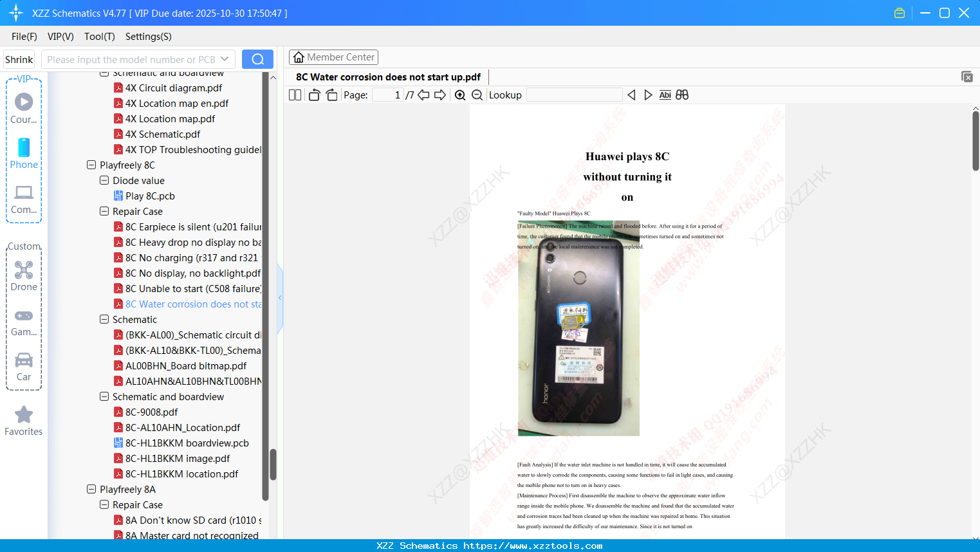
Task: Go to next page arrow
Action: click(440, 95)
